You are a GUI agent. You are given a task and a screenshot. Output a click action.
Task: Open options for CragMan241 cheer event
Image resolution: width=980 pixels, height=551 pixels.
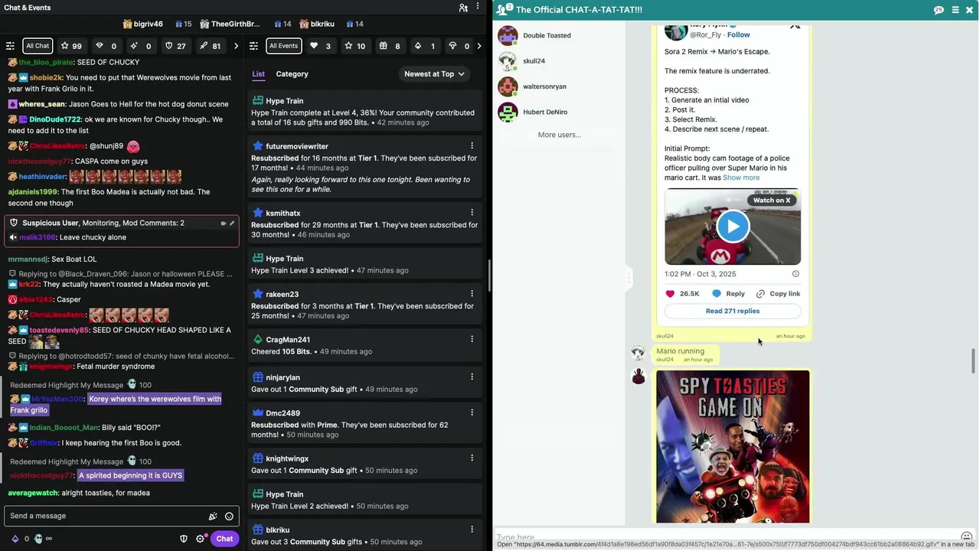[x=472, y=339]
